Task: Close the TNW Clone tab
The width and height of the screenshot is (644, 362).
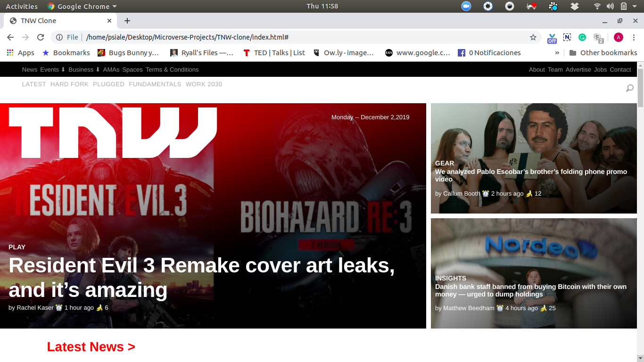Action: point(109,21)
